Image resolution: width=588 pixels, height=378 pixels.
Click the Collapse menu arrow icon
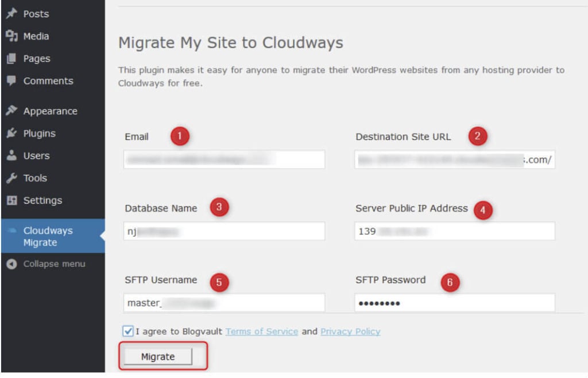[11, 264]
